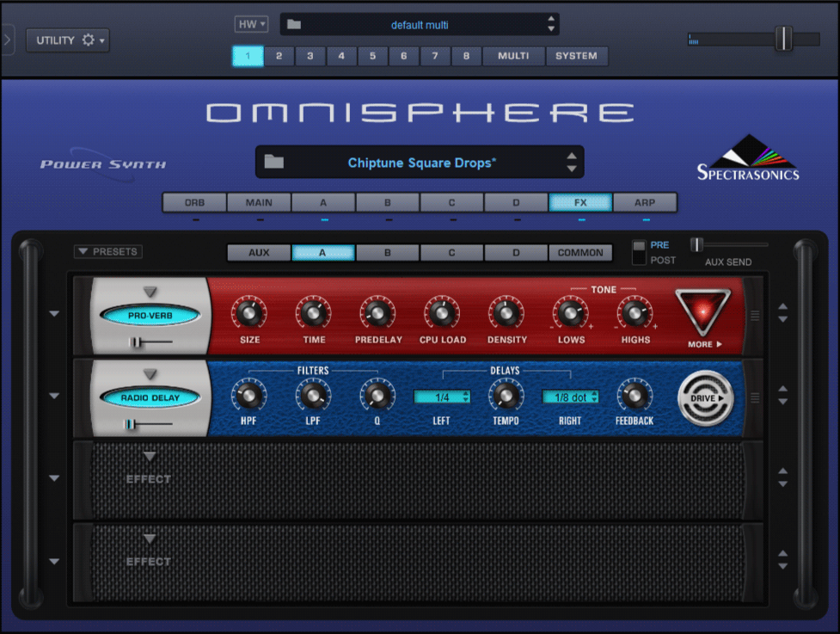Viewport: 840px width, 634px height.
Task: Select the C effects rack
Action: 451,252
